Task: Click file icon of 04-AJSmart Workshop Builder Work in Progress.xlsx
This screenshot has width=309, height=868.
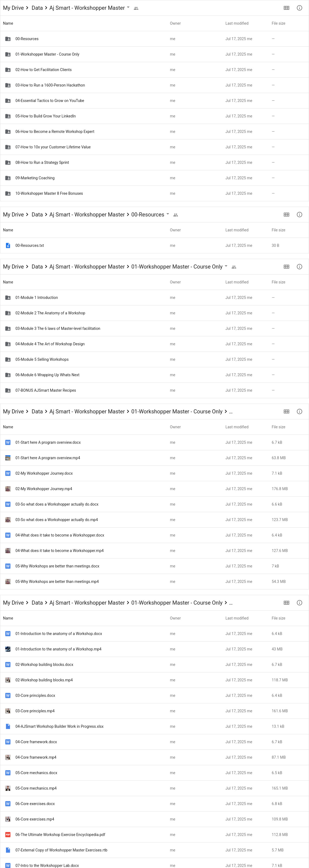Action: [x=8, y=726]
